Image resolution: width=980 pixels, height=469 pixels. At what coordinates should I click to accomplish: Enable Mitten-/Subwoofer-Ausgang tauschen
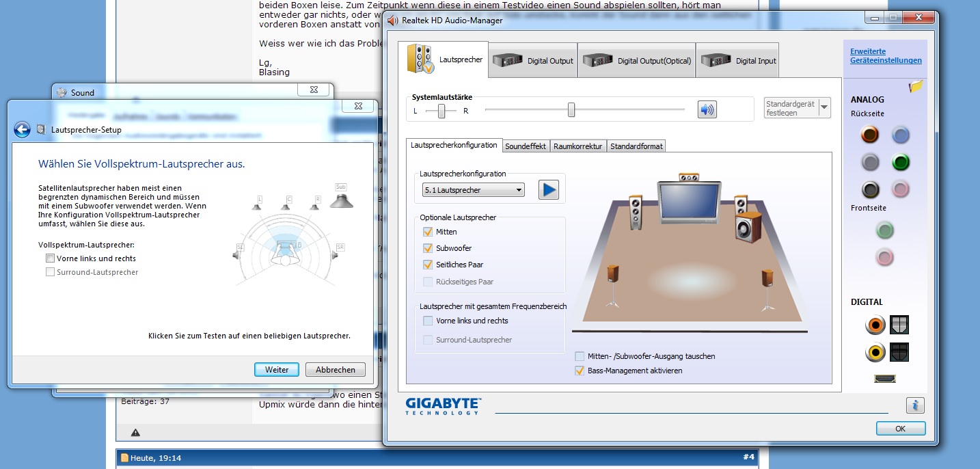[580, 356]
